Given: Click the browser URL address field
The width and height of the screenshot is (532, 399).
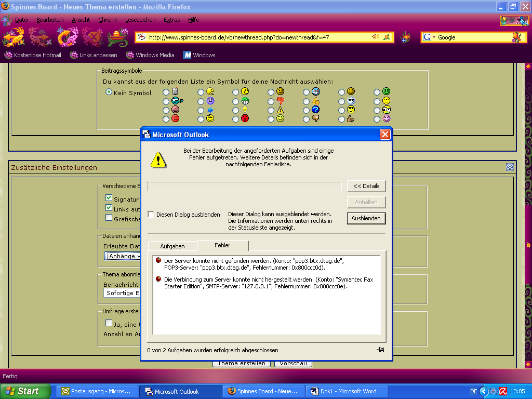Looking at the screenshot, I should coord(255,37).
